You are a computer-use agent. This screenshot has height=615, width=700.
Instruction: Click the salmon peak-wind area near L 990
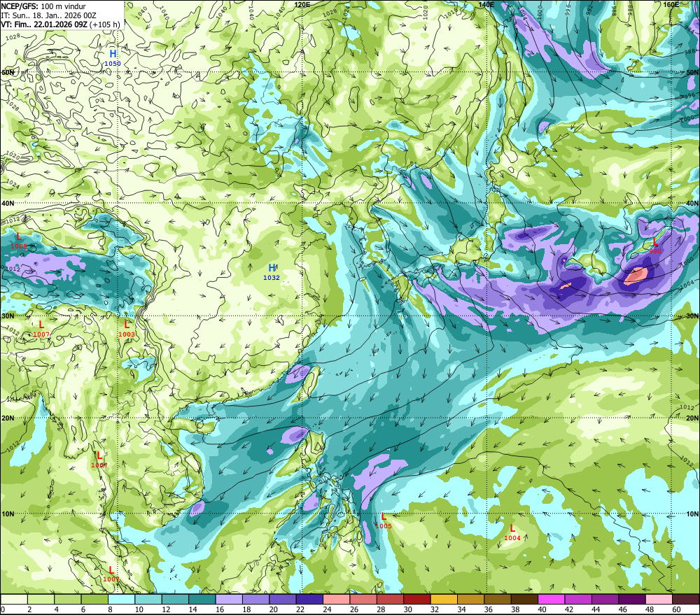click(x=636, y=275)
